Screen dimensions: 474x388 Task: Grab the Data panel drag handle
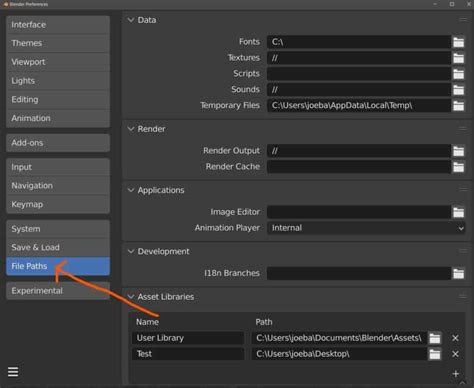tap(463, 20)
